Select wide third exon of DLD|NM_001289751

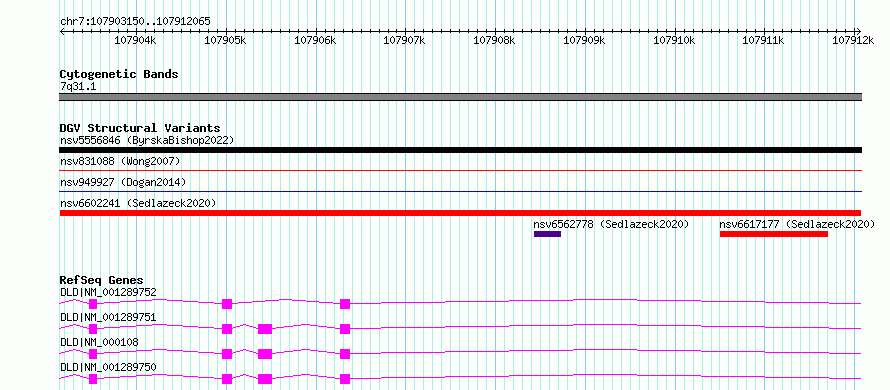tap(265, 329)
